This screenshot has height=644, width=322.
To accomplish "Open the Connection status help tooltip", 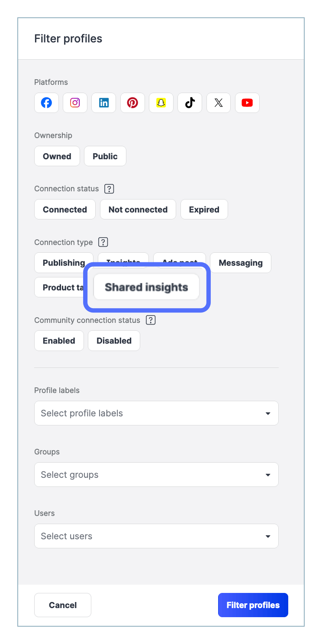I will point(109,189).
